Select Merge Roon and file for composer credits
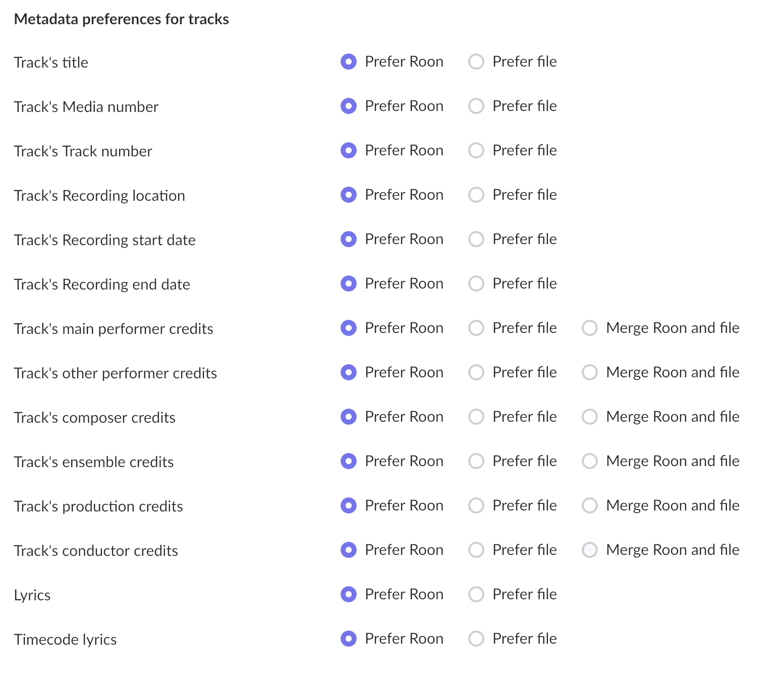The width and height of the screenshot is (784, 681). [x=590, y=417]
